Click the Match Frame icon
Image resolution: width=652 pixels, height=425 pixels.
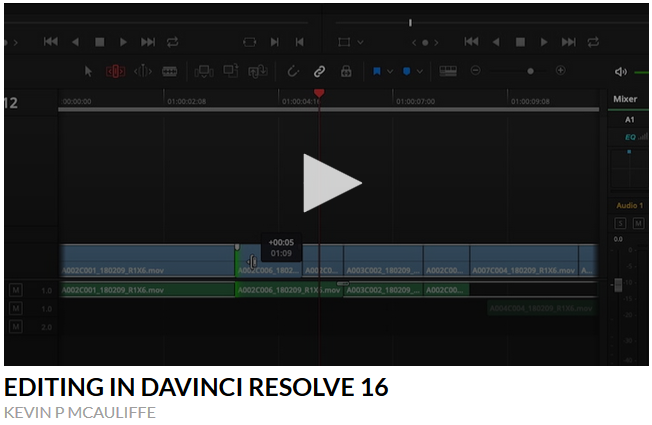click(x=249, y=42)
